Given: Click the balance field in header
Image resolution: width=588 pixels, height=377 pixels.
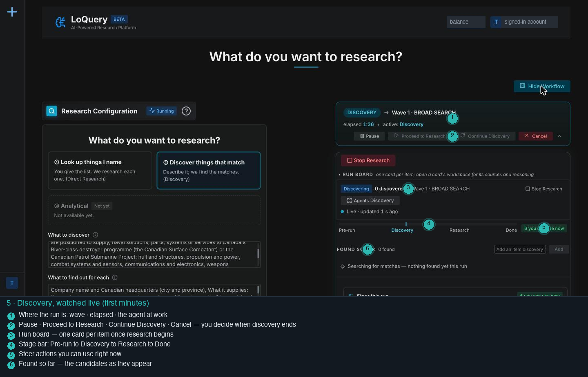Looking at the screenshot, I should click(466, 22).
